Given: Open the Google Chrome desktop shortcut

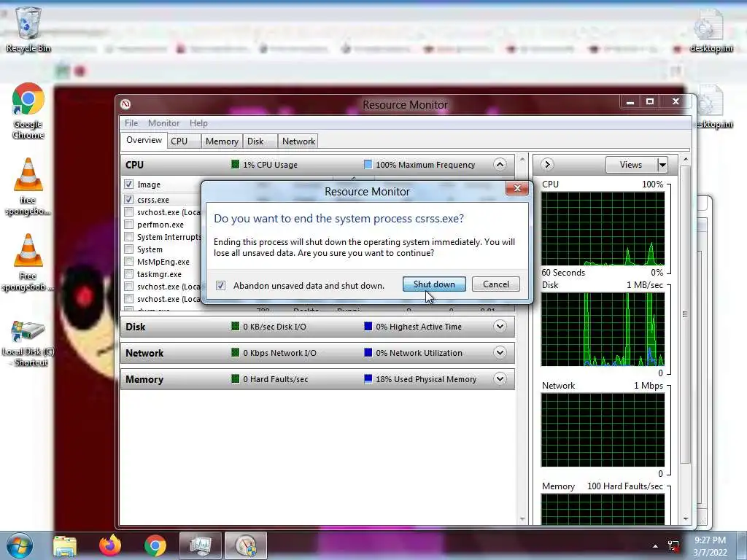Looking at the screenshot, I should click(28, 112).
